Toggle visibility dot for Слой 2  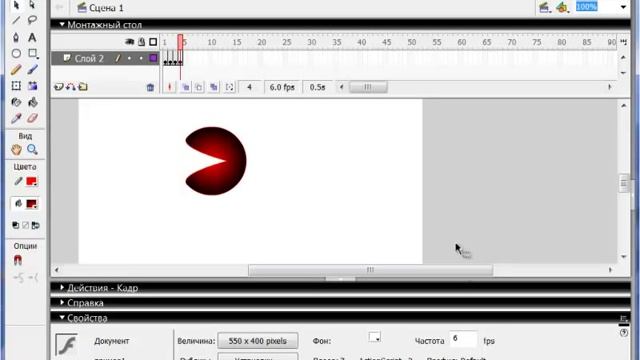(129, 58)
